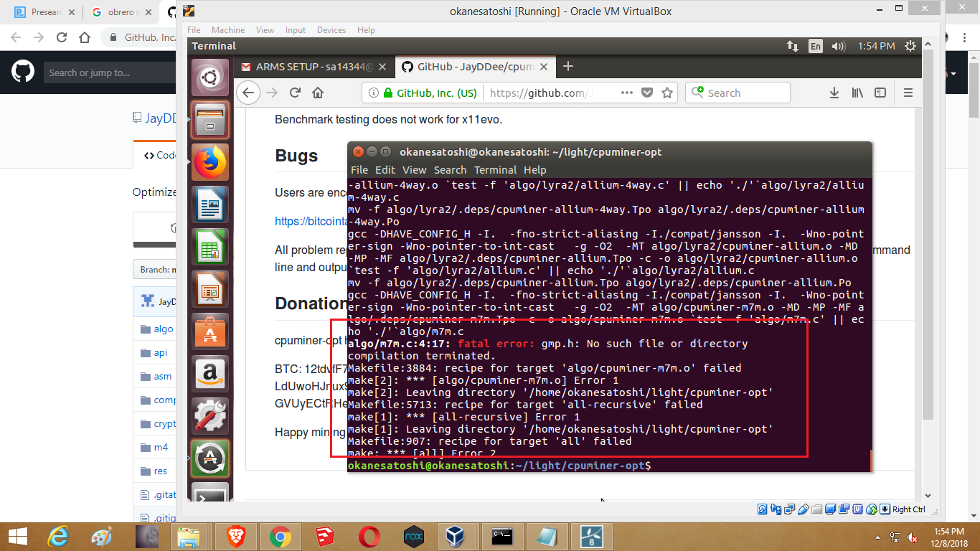Open VirtualBox Machine menu
The height and width of the screenshot is (551, 980).
tap(228, 30)
